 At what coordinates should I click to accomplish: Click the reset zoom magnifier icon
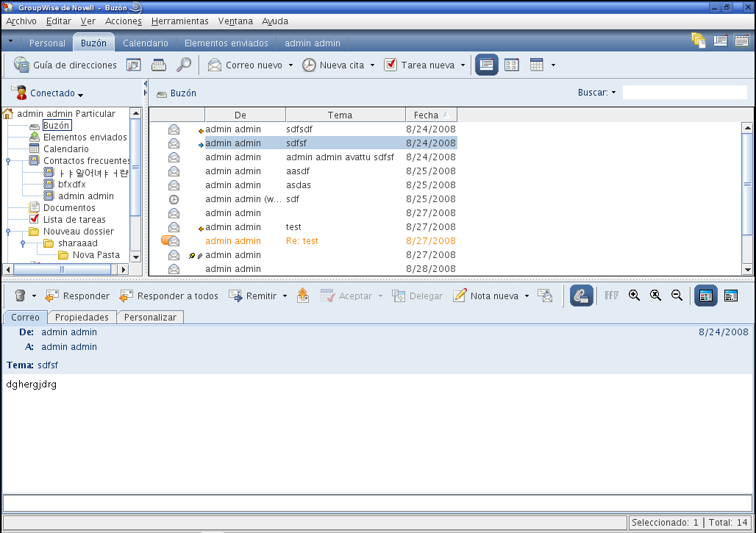pyautogui.click(x=655, y=296)
